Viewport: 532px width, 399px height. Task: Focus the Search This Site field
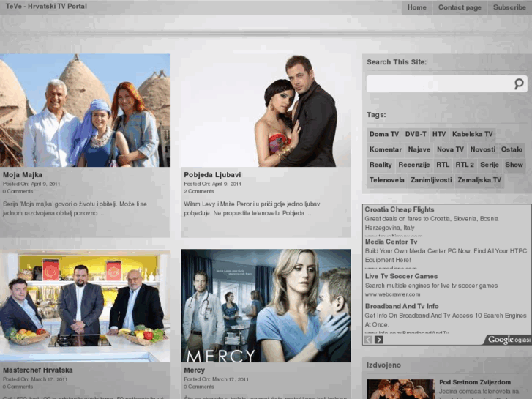coord(447,84)
